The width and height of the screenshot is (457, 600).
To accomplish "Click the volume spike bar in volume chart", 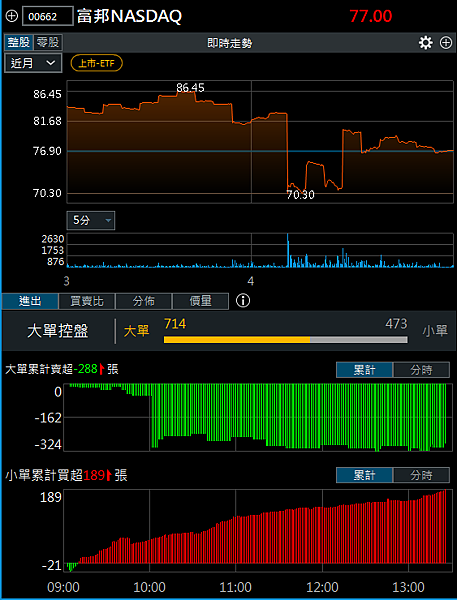I will 287,250.
